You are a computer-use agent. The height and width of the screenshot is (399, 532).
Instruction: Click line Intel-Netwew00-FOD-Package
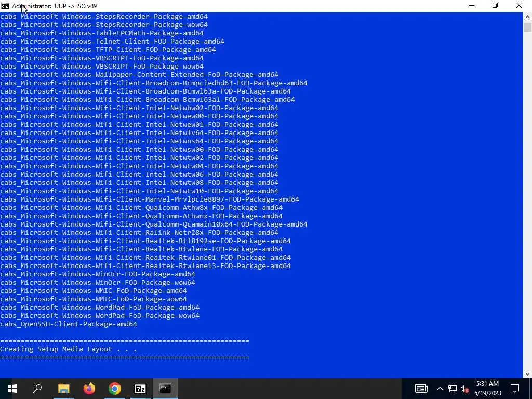[139, 116]
